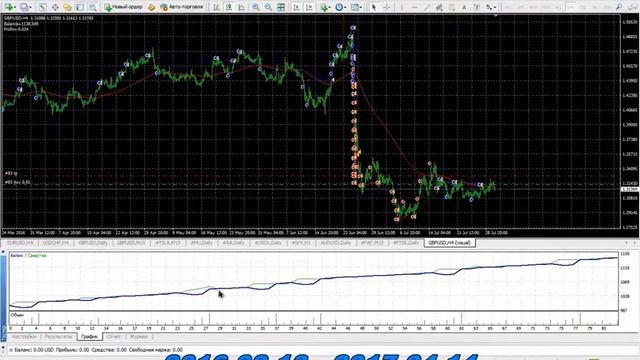Screen dimensions: 640x360
Task: Click the chart shift triangle marker
Action: tap(496, 16)
